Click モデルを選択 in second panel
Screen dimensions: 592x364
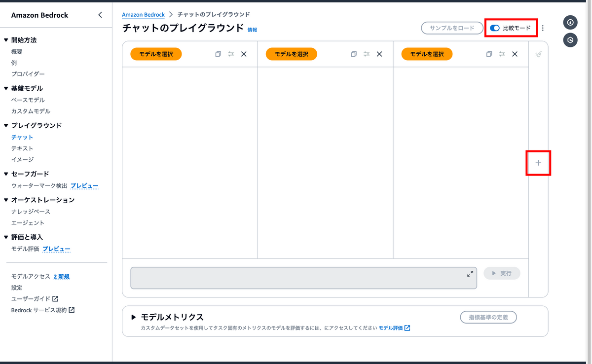(x=291, y=54)
